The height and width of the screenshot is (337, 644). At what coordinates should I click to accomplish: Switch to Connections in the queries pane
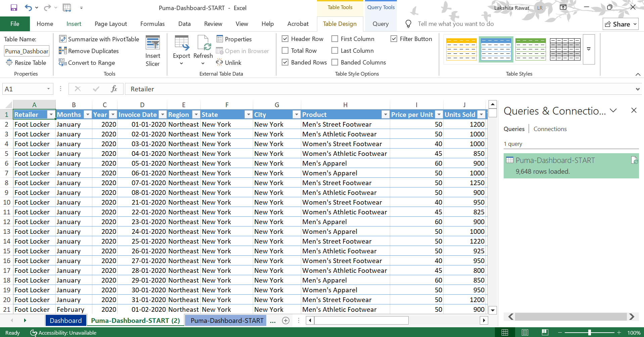click(550, 129)
